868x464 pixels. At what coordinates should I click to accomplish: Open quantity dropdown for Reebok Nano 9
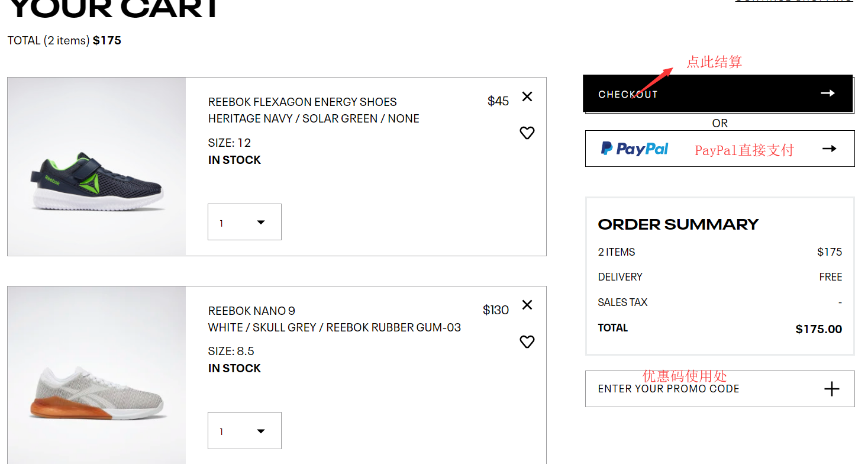[x=244, y=431]
